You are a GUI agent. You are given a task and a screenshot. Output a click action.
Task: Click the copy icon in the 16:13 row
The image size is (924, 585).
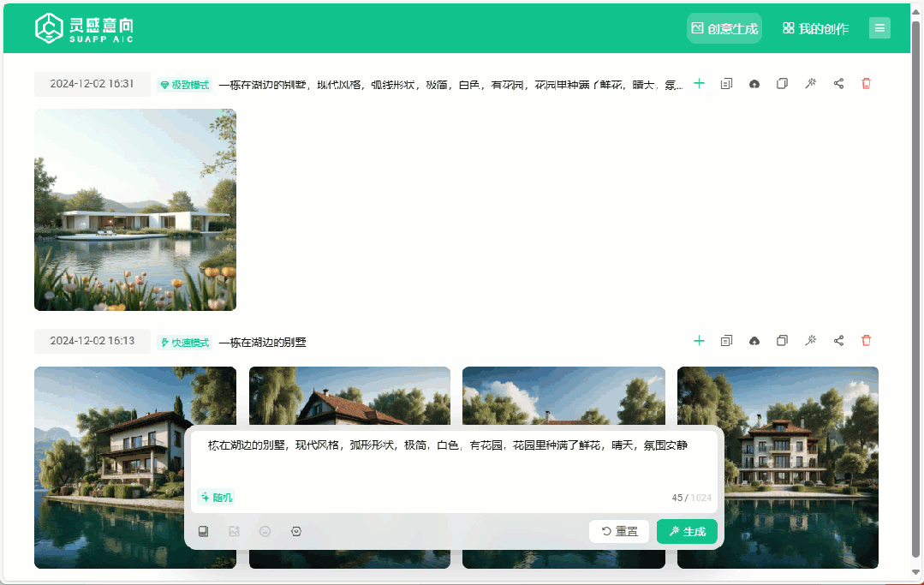782,341
